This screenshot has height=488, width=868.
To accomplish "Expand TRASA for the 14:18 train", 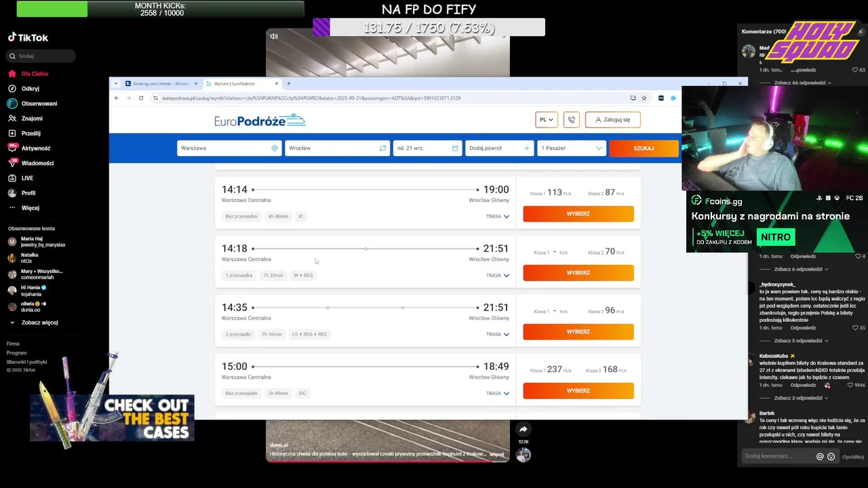I will (x=498, y=275).
